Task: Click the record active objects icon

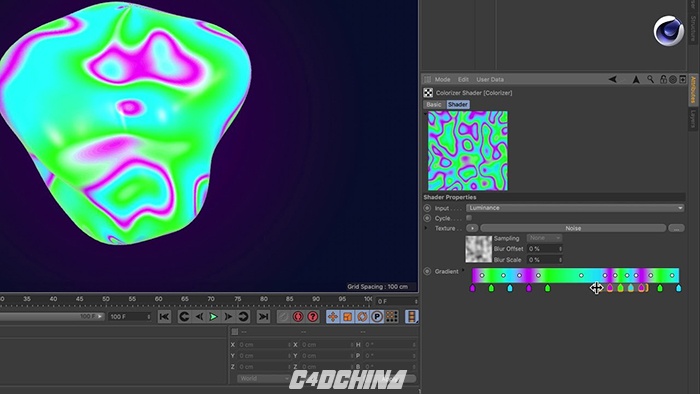Action: point(298,317)
